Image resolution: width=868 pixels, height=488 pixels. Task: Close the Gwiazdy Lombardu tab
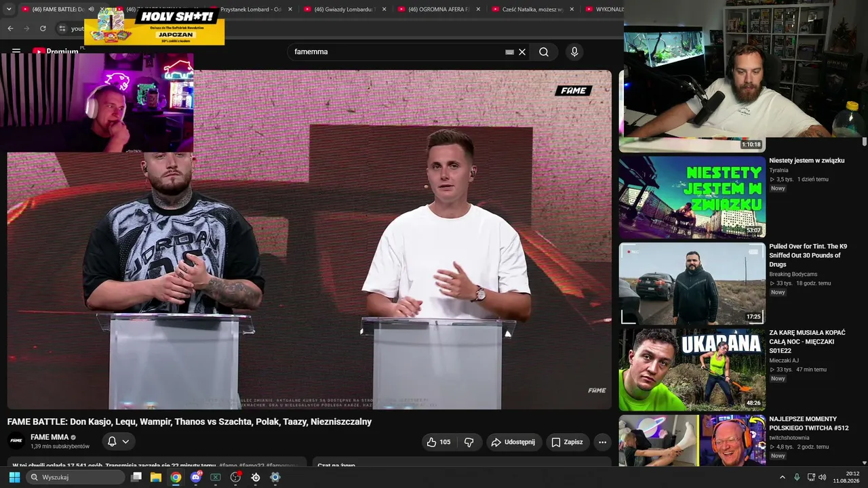[x=384, y=9]
